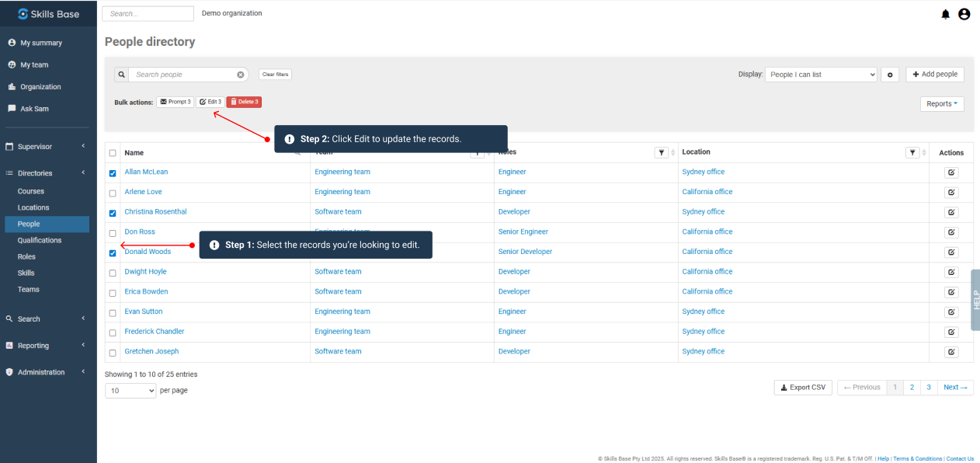Click edit icon for Gretchen Joseph row
This screenshot has width=980, height=463.
(x=951, y=352)
